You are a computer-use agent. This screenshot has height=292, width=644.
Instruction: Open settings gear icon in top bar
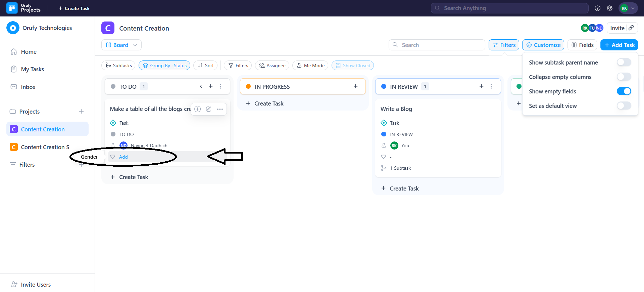click(609, 8)
